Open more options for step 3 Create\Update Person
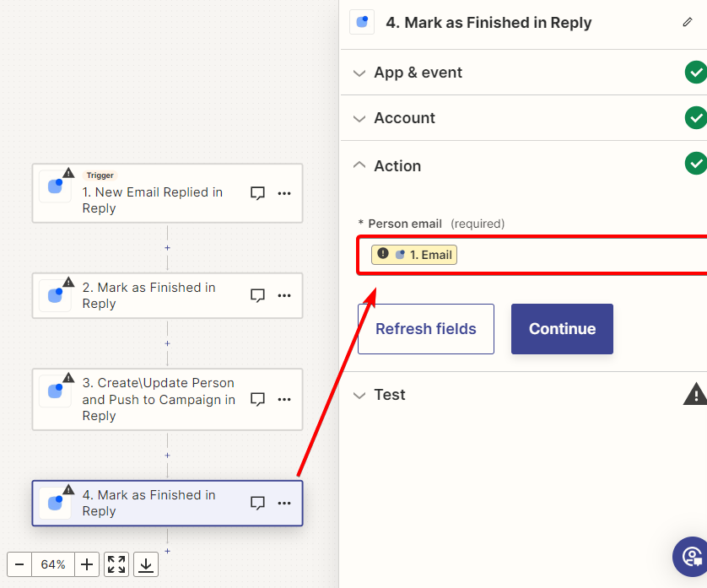 [284, 399]
